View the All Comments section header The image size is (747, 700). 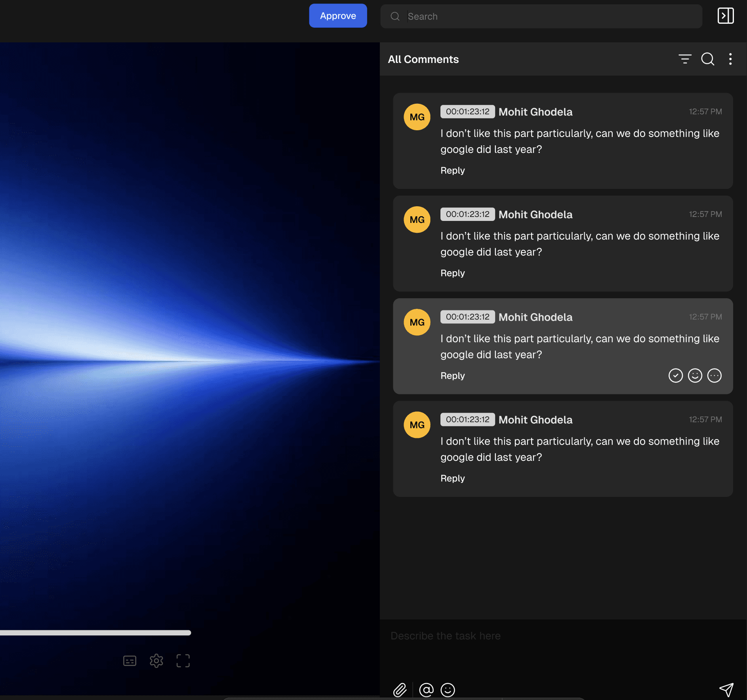(423, 59)
